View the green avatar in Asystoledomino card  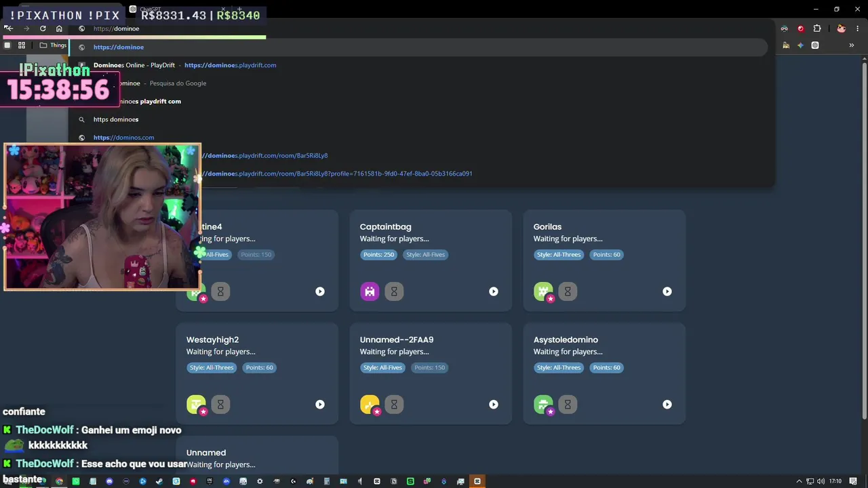click(543, 405)
